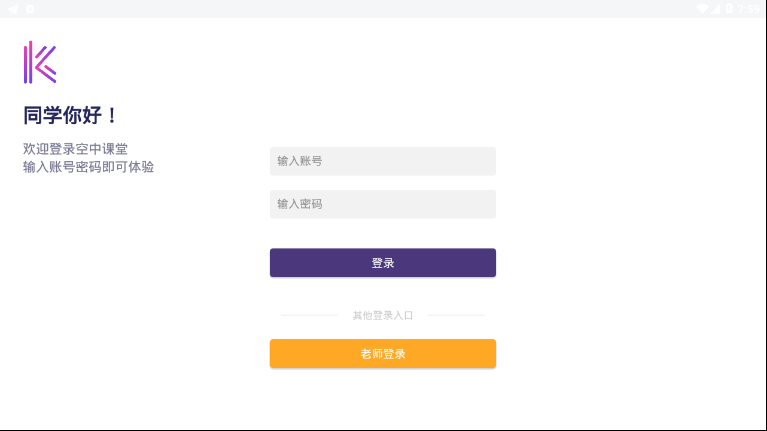Click the 同学你好！ greeting heading

pos(71,116)
